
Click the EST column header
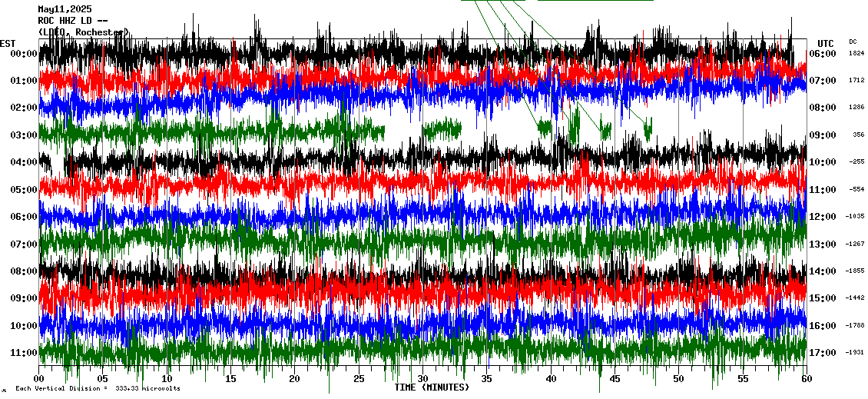click(x=8, y=43)
